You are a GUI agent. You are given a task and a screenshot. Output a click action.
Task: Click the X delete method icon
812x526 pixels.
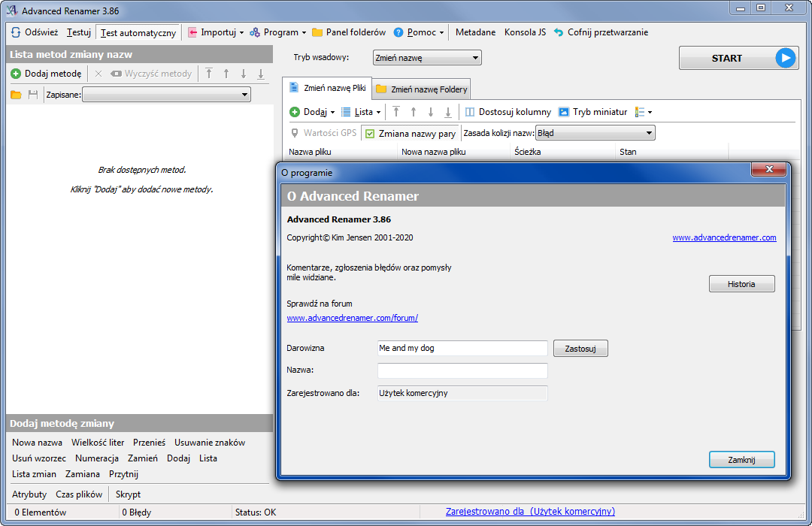tap(98, 74)
